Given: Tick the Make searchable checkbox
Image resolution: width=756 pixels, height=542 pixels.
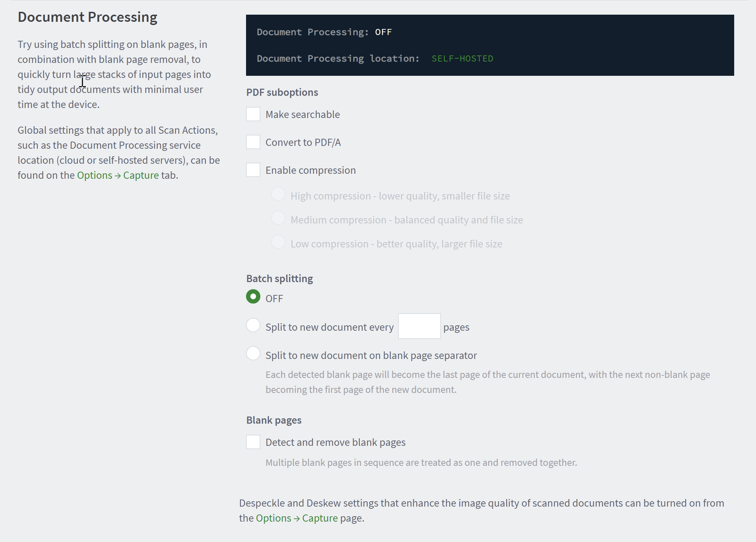Looking at the screenshot, I should coord(253,114).
